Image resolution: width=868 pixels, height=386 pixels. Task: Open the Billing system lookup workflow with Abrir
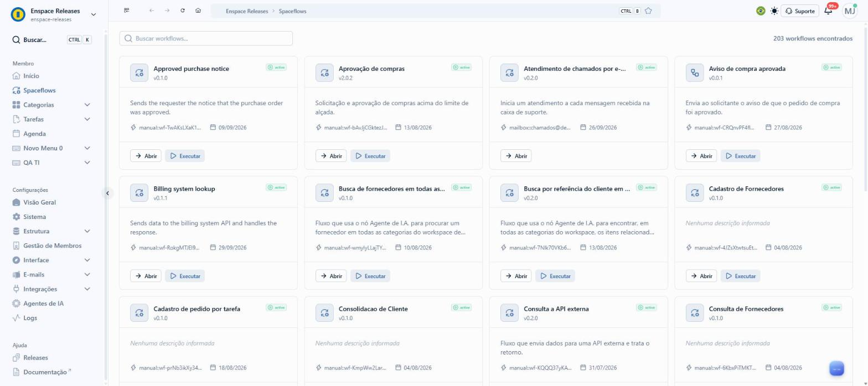pos(146,276)
